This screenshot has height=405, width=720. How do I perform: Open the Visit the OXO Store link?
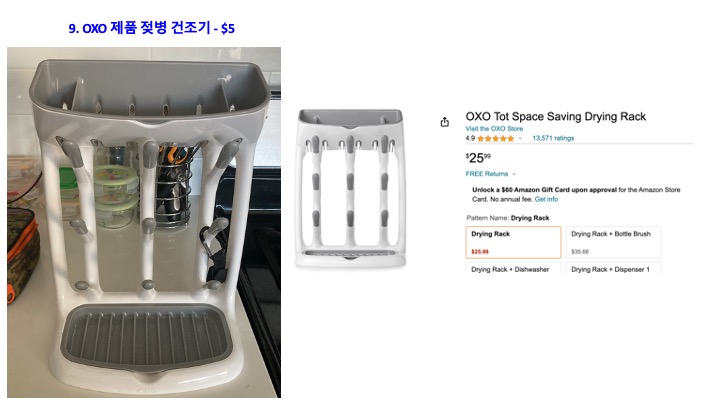coord(496,129)
